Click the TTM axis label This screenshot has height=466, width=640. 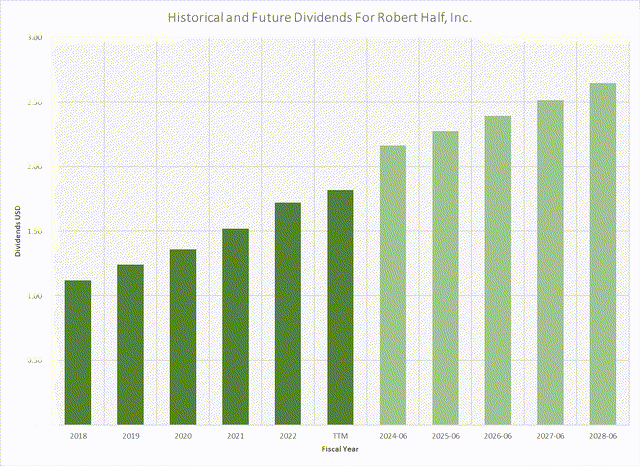(340, 436)
